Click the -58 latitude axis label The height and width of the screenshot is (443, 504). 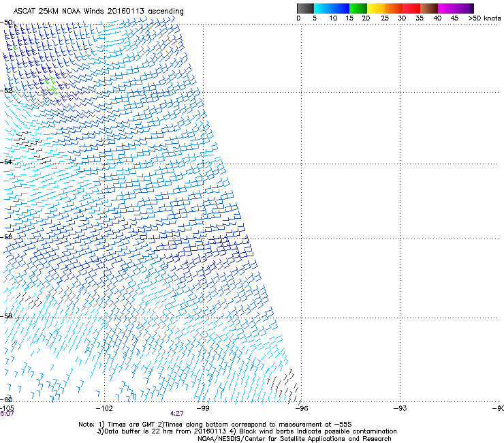tap(5, 316)
